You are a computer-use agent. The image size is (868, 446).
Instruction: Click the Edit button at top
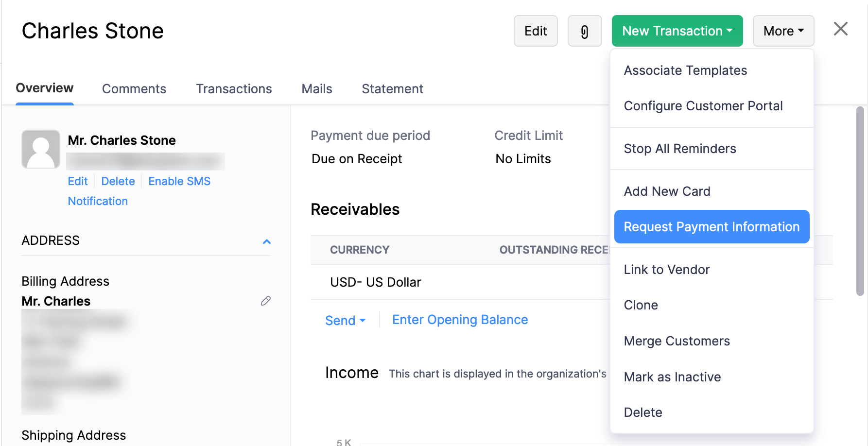[535, 31]
